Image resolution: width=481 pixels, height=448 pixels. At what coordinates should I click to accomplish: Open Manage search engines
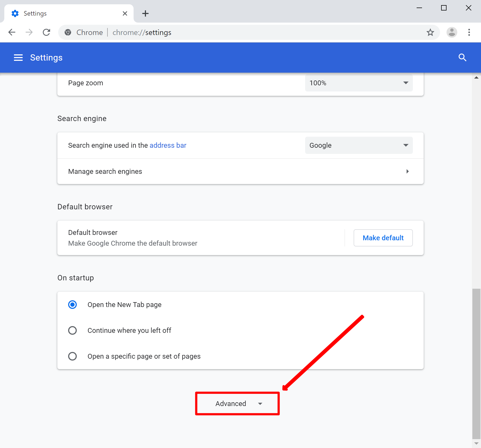pos(240,171)
